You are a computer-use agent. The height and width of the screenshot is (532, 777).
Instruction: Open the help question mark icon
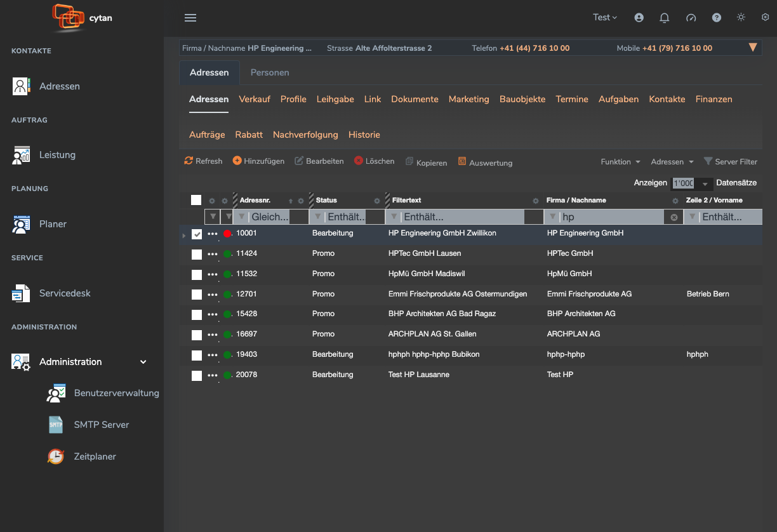click(x=717, y=18)
